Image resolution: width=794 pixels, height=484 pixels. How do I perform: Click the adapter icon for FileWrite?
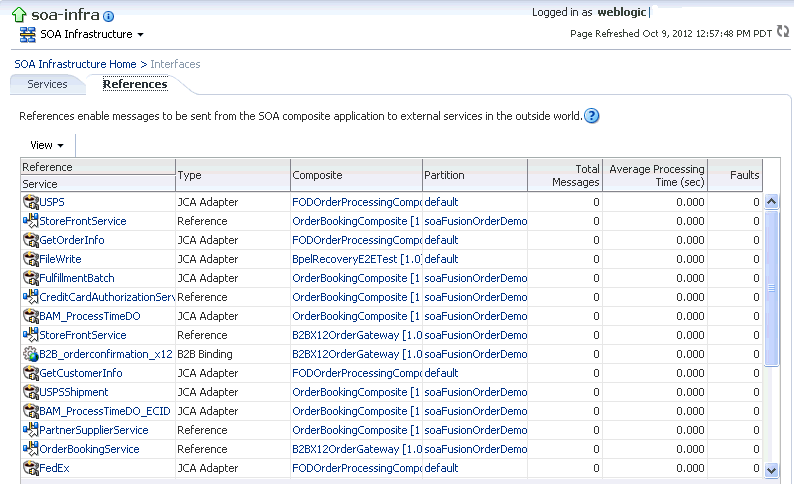(x=31, y=259)
